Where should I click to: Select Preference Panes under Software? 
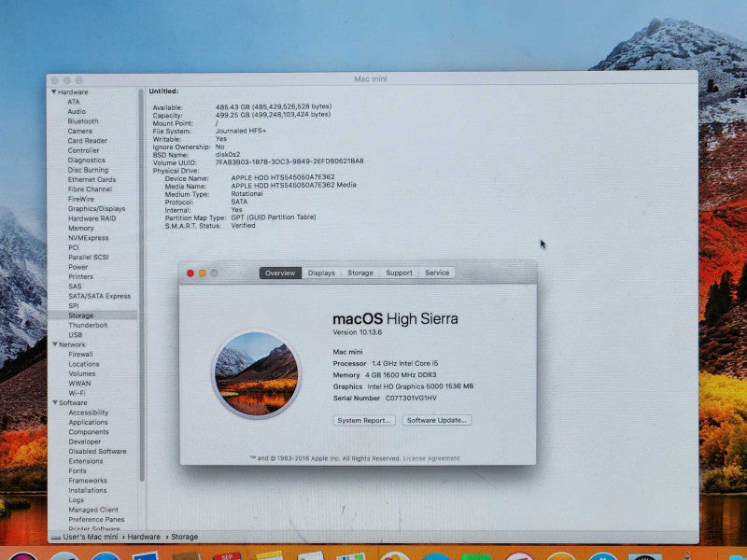coord(96,519)
